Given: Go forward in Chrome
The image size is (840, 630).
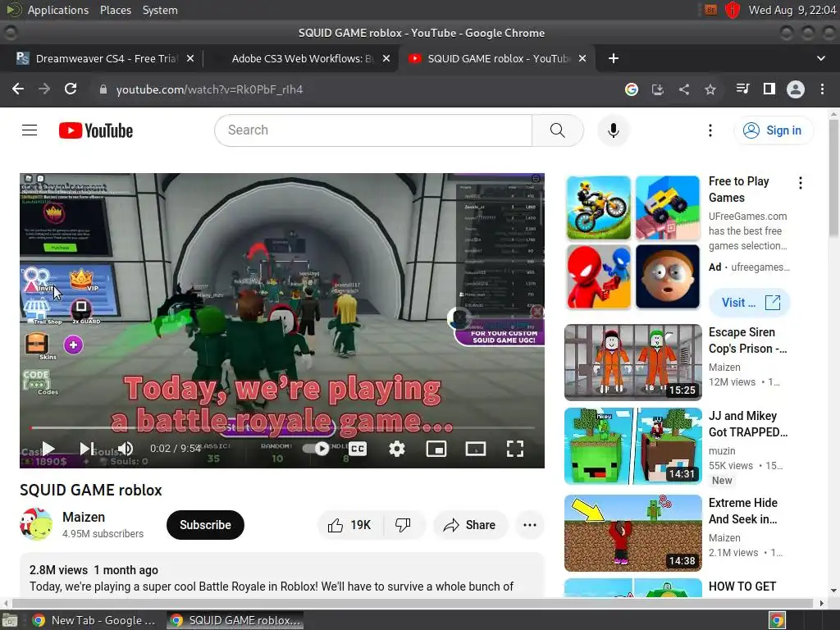Looking at the screenshot, I should [44, 89].
